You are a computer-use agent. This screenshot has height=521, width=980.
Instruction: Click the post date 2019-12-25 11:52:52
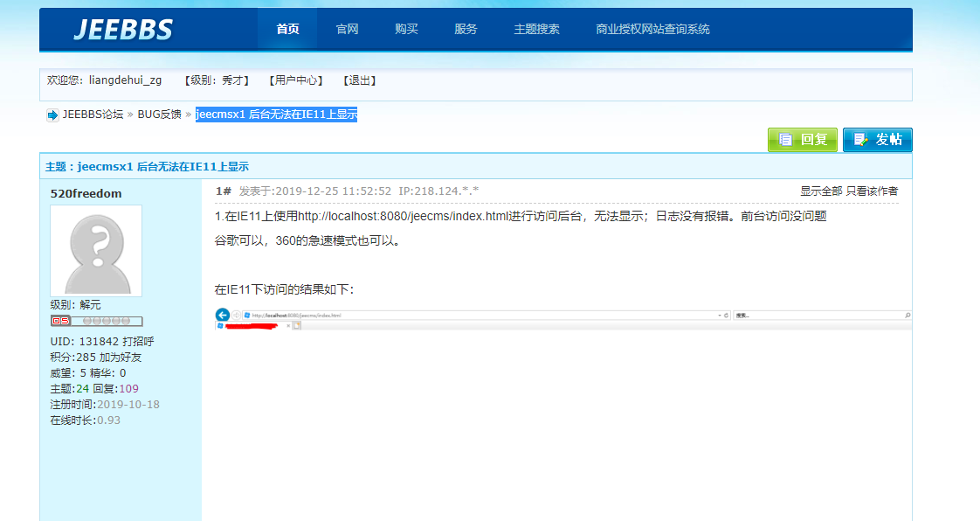[x=333, y=191]
